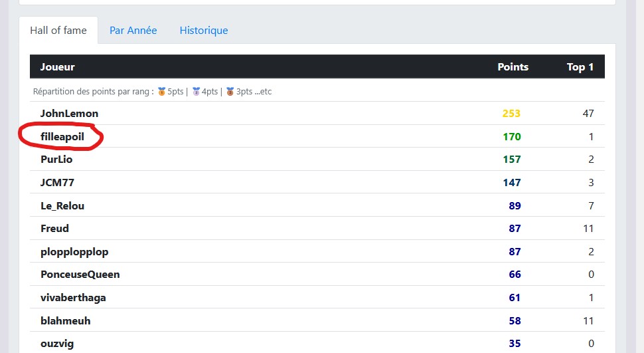Click the bronze medal icon for 3pts
This screenshot has height=353, width=644.
230,92
